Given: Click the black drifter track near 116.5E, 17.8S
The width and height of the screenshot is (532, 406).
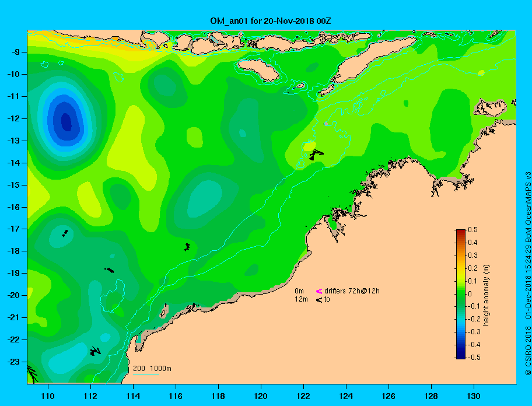Looking at the screenshot, I should coord(187,247).
